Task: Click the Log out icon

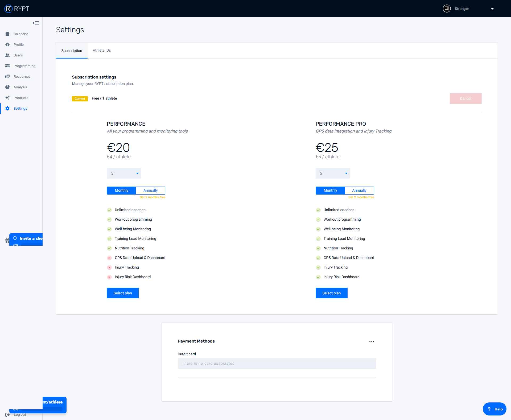Action: point(7,415)
